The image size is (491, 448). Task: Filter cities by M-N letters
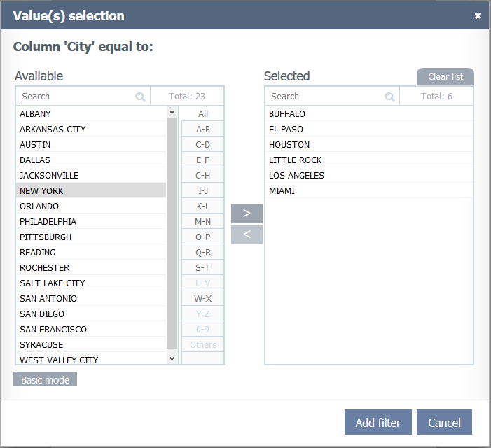[202, 221]
